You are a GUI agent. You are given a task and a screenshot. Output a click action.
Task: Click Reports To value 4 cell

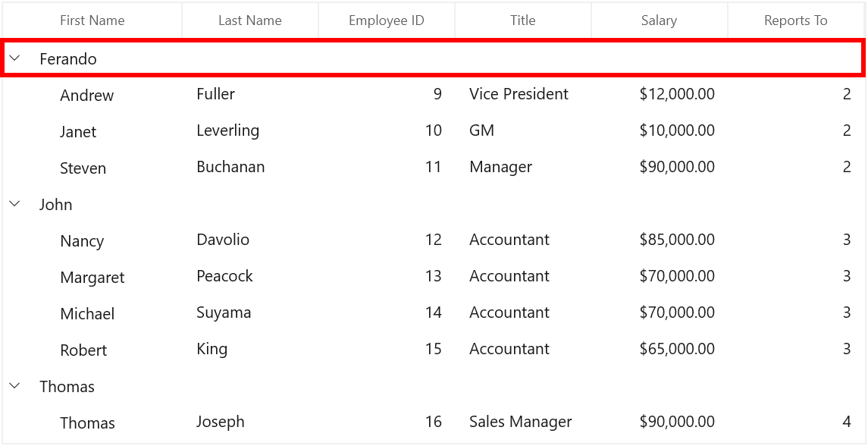click(847, 422)
